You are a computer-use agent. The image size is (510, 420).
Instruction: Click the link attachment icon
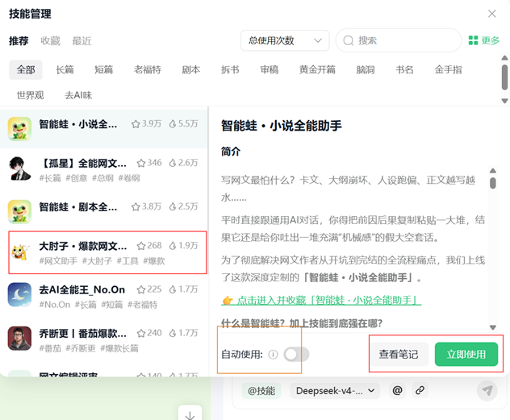[420, 390]
